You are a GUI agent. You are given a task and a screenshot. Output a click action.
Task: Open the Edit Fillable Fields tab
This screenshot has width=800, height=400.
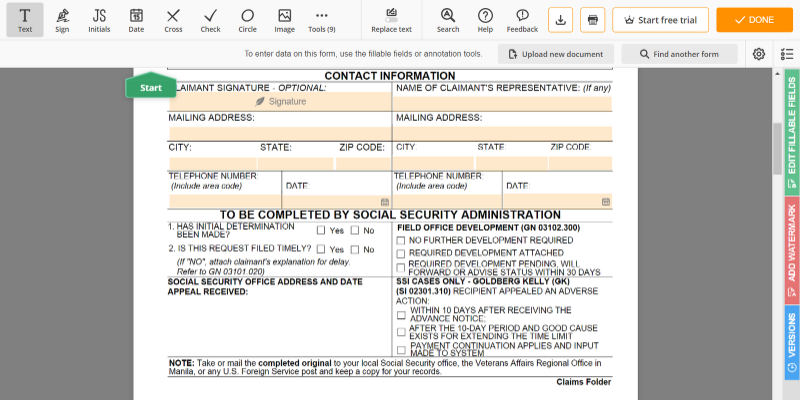pos(792,133)
